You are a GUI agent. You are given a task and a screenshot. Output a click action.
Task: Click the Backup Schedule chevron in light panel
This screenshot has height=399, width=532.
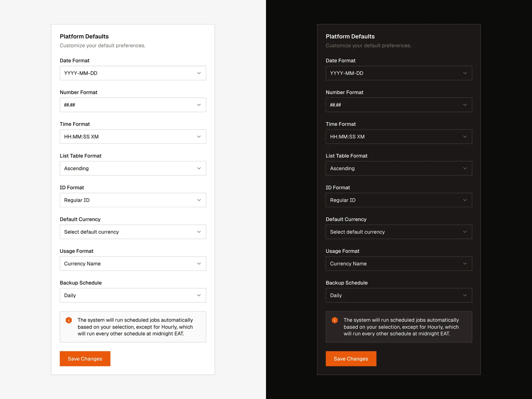point(199,295)
